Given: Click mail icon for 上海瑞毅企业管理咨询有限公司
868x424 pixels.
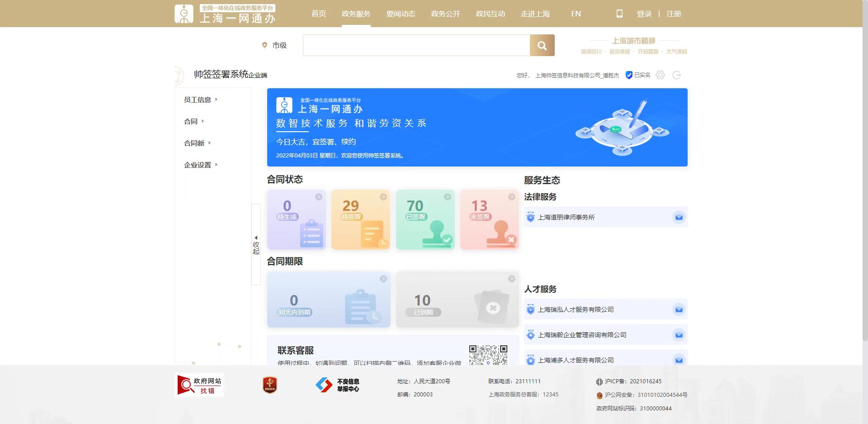Looking at the screenshot, I should point(679,335).
